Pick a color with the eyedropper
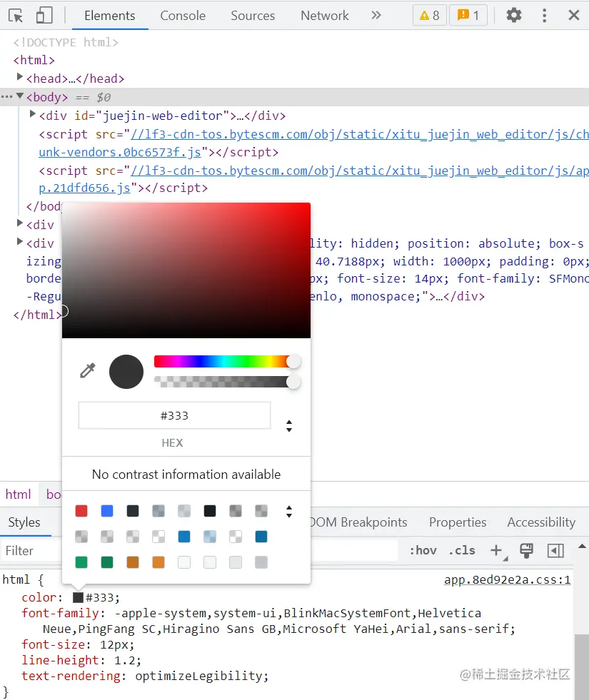 click(88, 370)
